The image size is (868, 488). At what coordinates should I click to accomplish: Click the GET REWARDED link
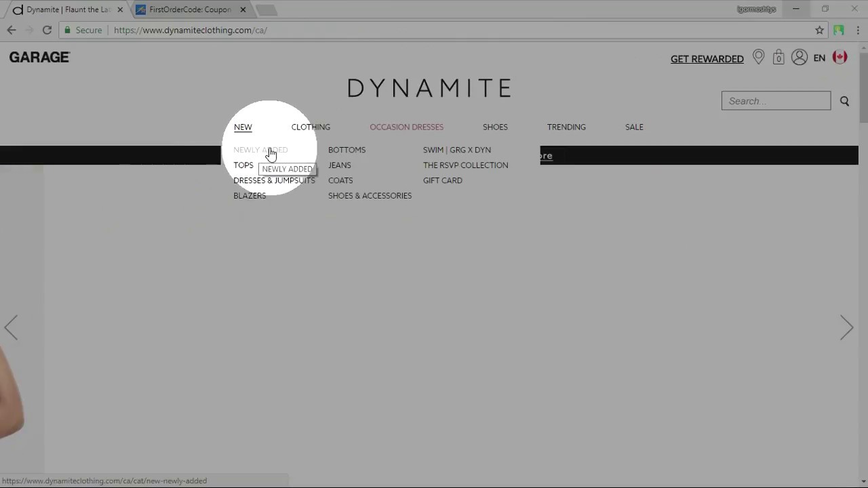pyautogui.click(x=707, y=59)
